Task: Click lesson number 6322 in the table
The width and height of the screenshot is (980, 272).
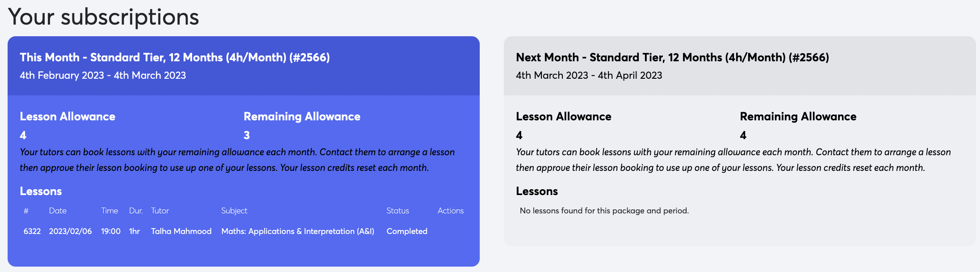Action: click(x=32, y=231)
